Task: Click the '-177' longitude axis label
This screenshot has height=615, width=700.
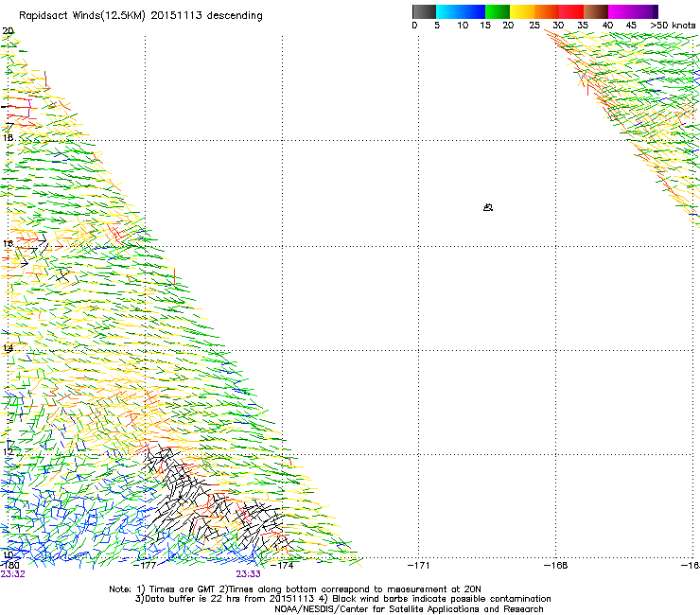Action: click(x=145, y=566)
